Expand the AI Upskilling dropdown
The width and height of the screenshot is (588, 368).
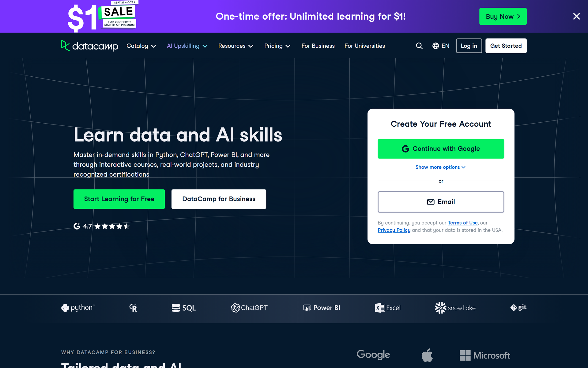coord(187,46)
